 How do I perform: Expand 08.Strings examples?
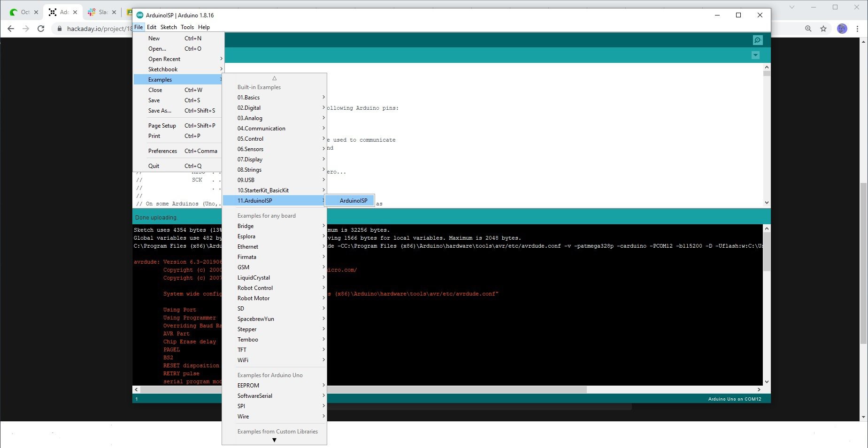tap(274, 170)
